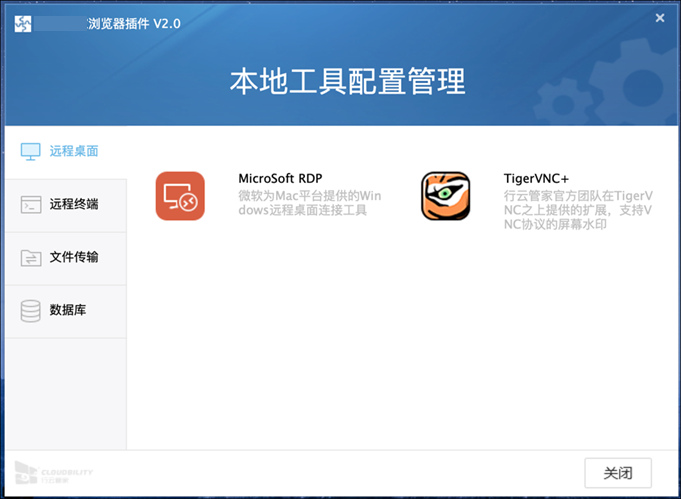Screen dimensions: 681x500
Task: Click the MicroSoft RDP title text
Action: 280,179
